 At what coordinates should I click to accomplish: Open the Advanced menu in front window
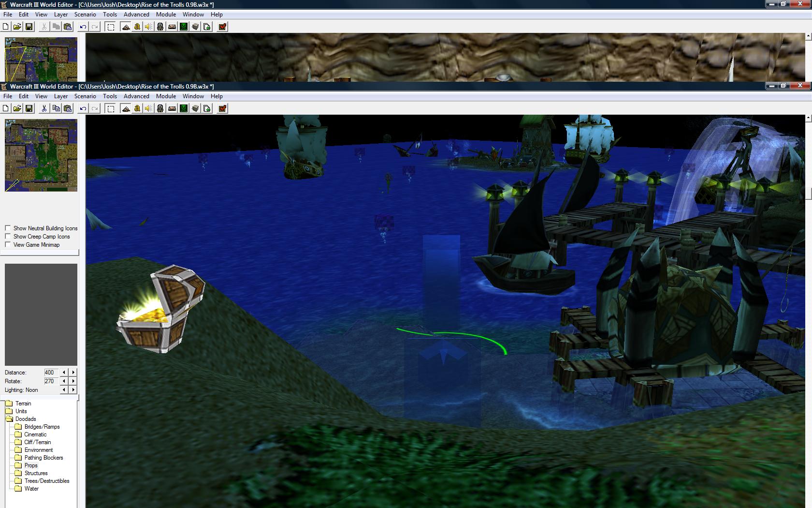[136, 96]
